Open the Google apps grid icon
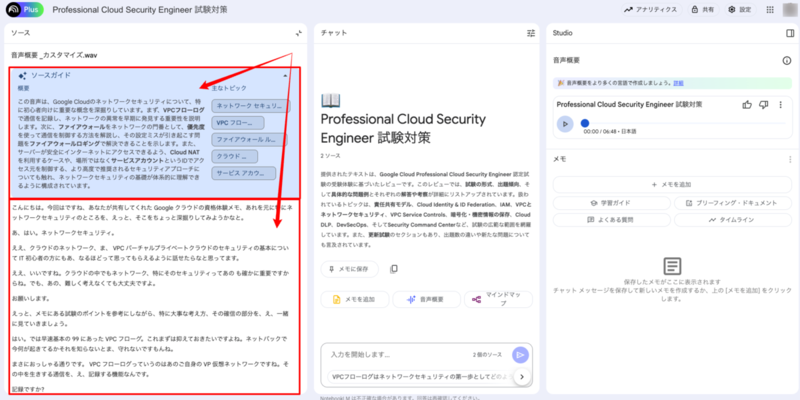800x400 pixels. [770, 10]
